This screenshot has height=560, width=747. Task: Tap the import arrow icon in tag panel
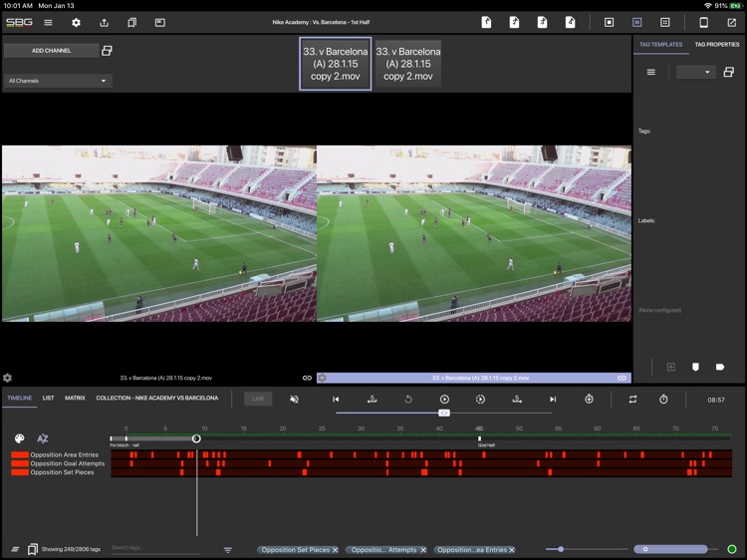[x=670, y=367]
